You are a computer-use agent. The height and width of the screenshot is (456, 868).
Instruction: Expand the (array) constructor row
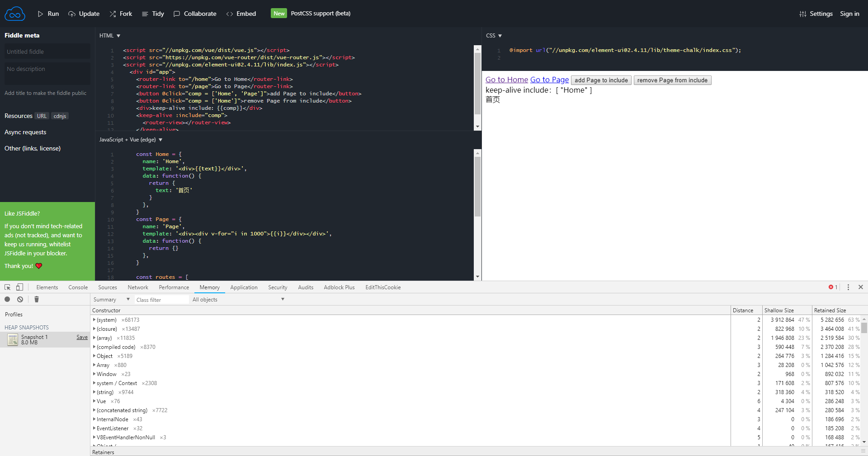[x=94, y=338]
